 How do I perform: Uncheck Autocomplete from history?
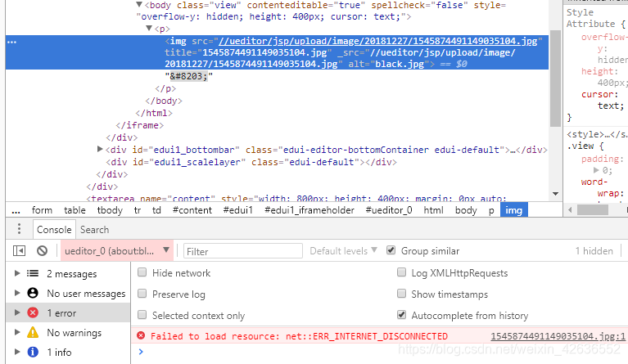pos(401,315)
